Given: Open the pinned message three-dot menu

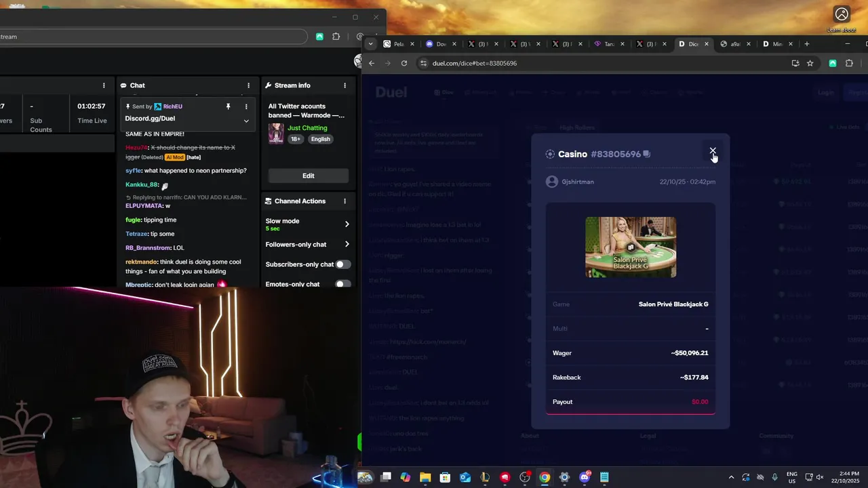Looking at the screenshot, I should [x=246, y=106].
